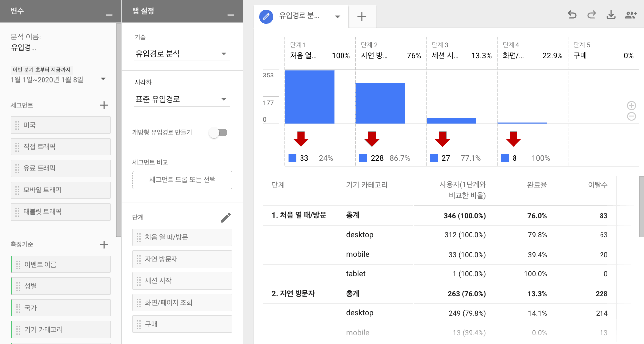This screenshot has width=644, height=344.
Task: Click the 처음 열 때/방문 step chip
Action: click(182, 237)
